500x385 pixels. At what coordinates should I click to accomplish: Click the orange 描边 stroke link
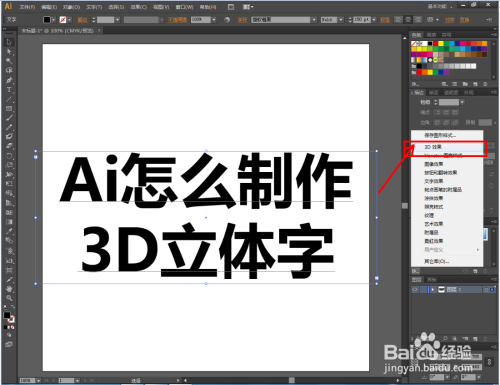[82, 20]
